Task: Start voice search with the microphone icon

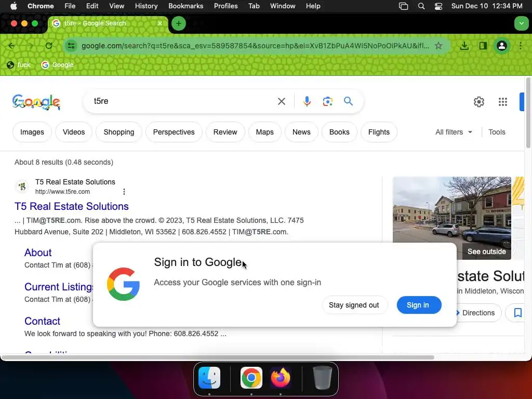Action: 307,101
